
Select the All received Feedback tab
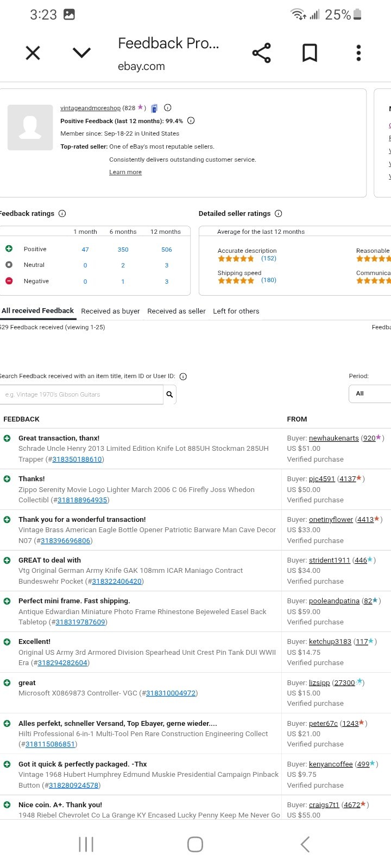point(37,311)
